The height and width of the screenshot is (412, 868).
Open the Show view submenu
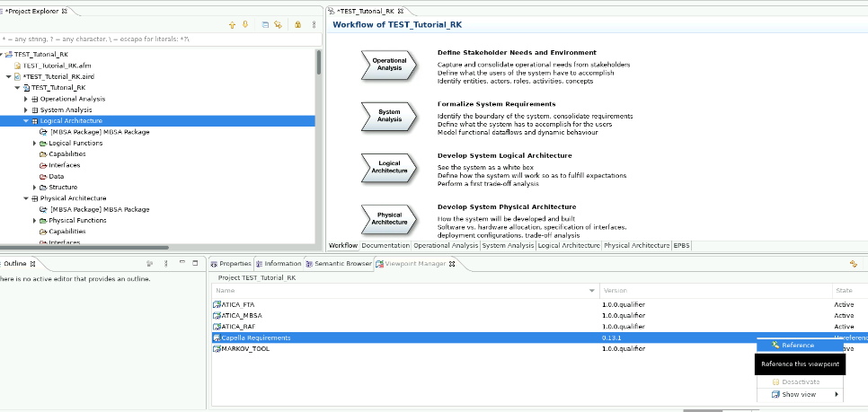[x=800, y=395]
